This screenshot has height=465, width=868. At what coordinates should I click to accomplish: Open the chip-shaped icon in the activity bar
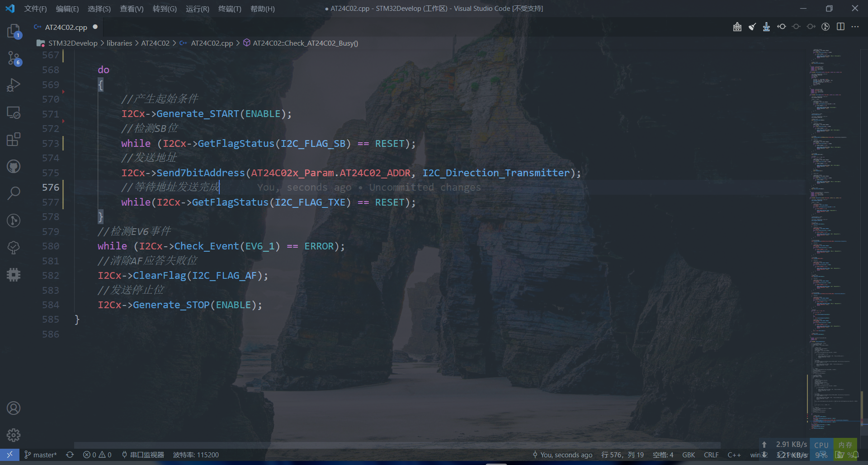pyautogui.click(x=14, y=274)
